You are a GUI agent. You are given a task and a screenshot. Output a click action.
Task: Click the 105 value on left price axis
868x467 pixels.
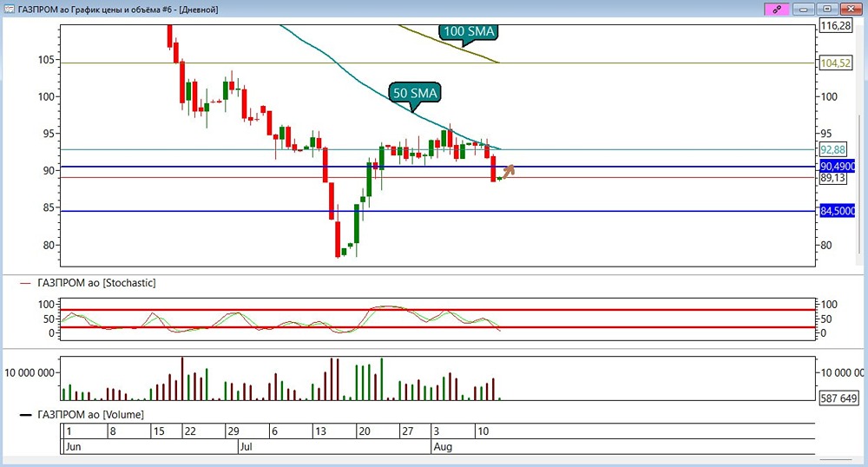click(46, 60)
